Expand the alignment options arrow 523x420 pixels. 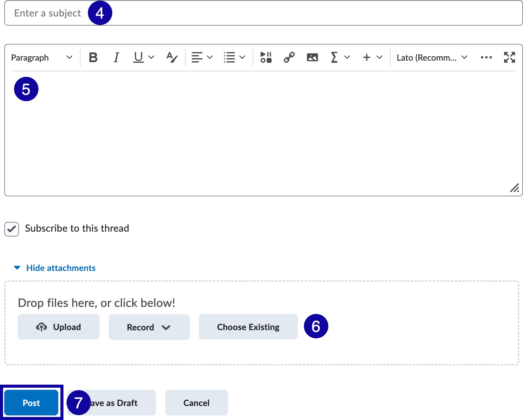click(210, 57)
